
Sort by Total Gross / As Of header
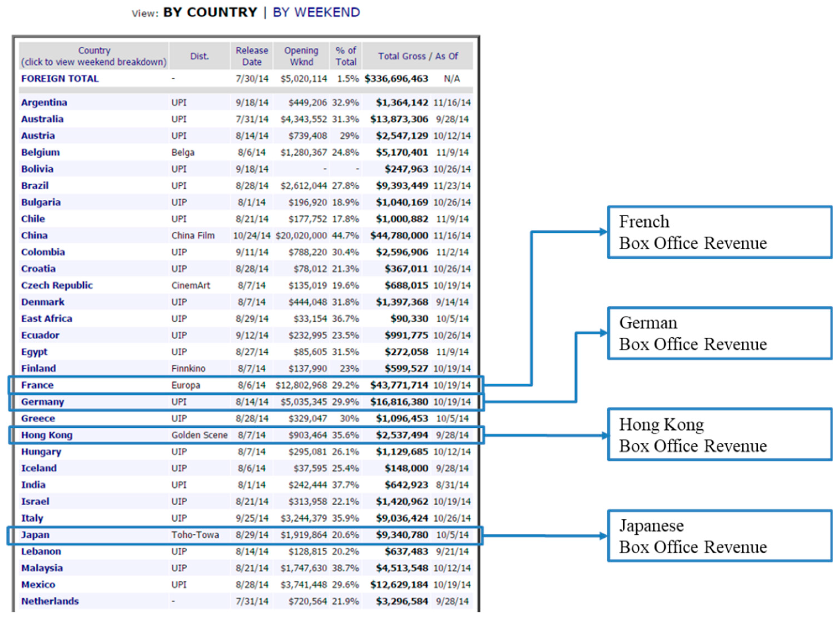418,56
